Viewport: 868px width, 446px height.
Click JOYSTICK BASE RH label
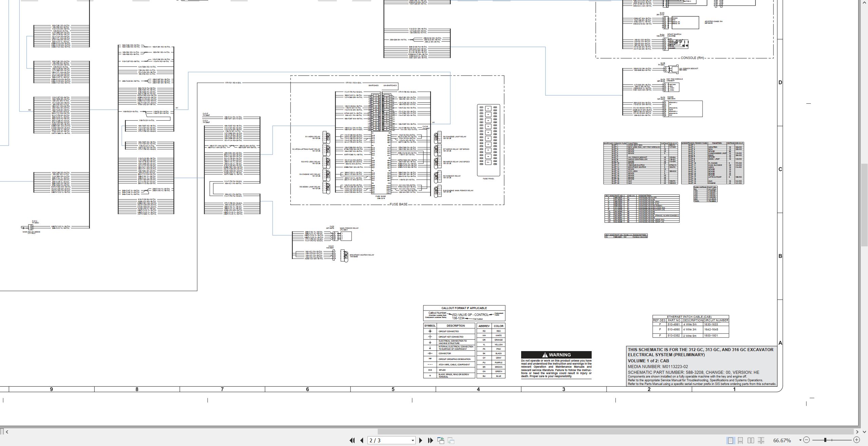pyautogui.click(x=713, y=21)
